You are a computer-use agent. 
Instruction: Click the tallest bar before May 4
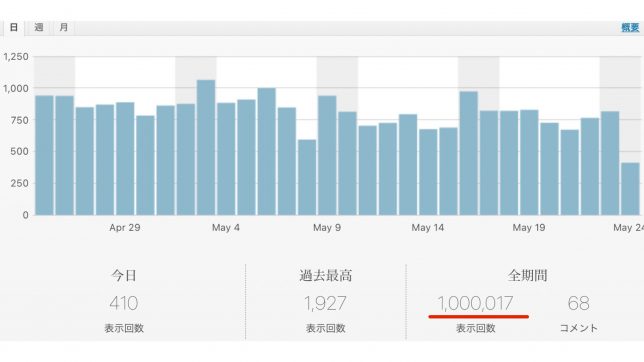click(x=206, y=148)
